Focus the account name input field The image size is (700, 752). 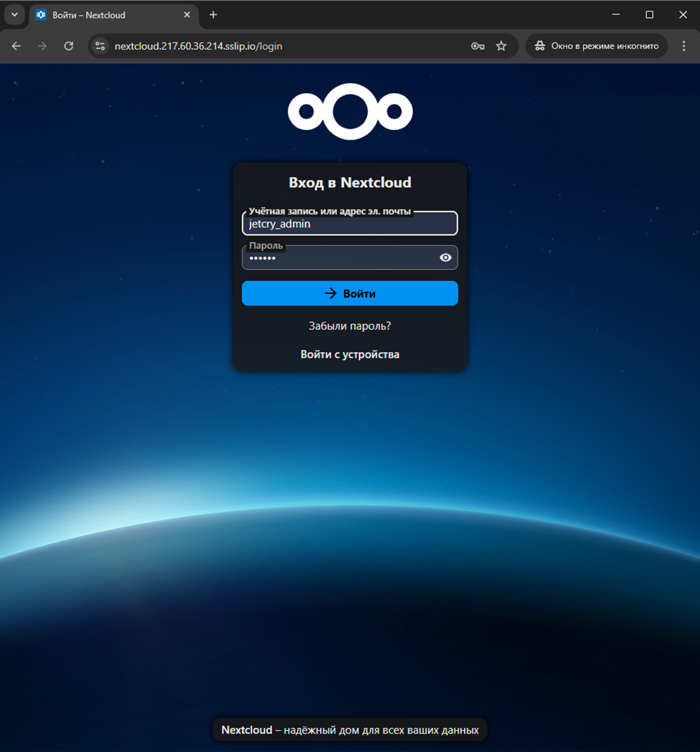350,223
